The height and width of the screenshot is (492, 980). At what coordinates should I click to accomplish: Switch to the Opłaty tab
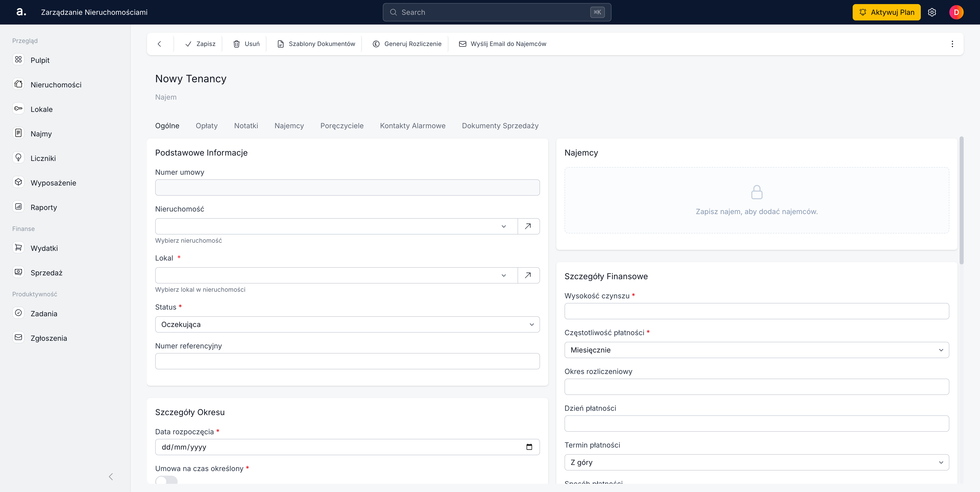click(x=206, y=126)
